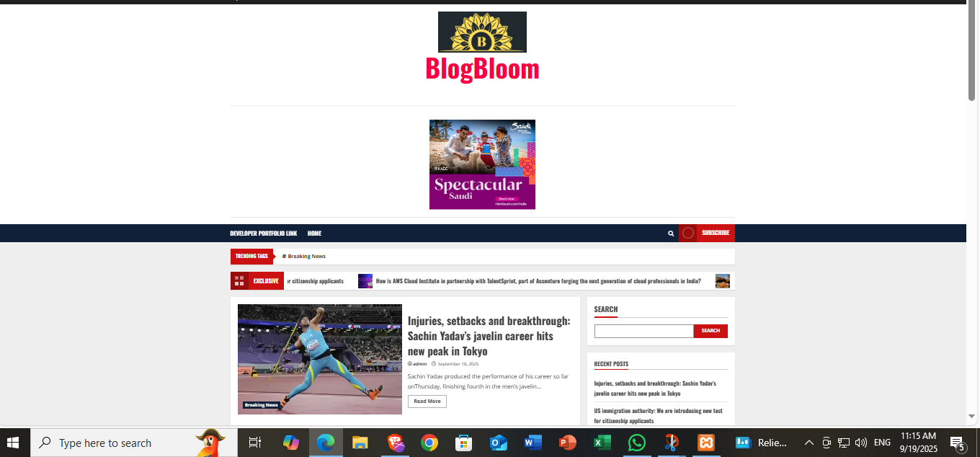
Task: Open the # Breaking News tag link
Action: coord(306,256)
